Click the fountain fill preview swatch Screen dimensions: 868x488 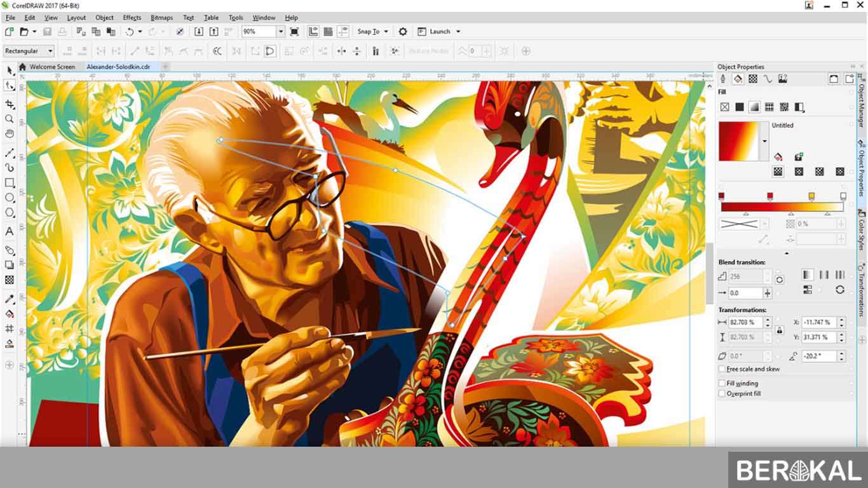(739, 141)
